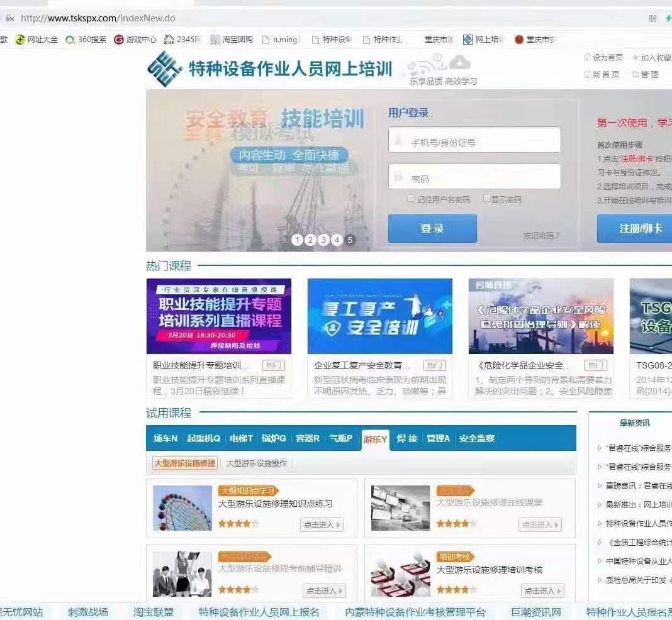
Task: Enable 显示密码 to show the password
Action: [487, 199]
